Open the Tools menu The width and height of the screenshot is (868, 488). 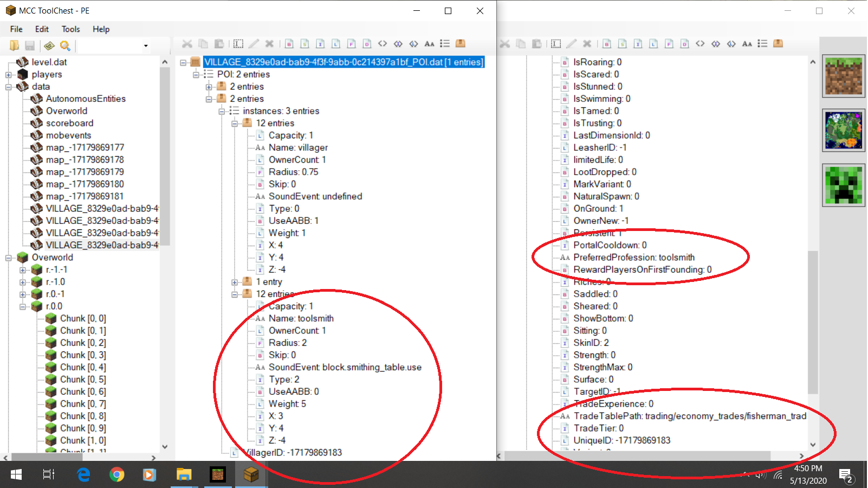pos(70,29)
